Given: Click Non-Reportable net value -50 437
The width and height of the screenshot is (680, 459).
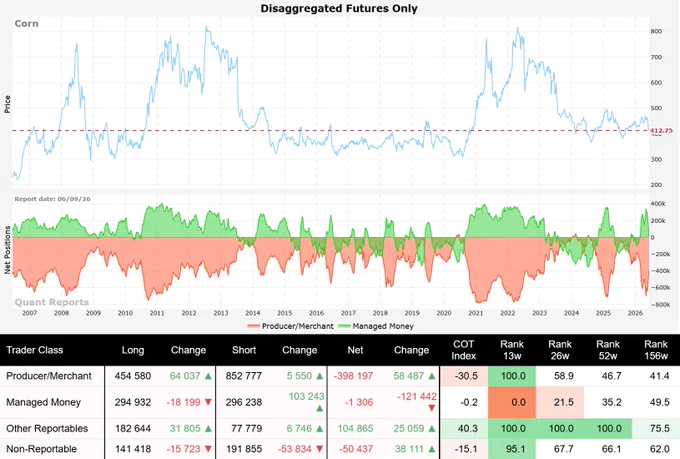Looking at the screenshot, I should pyautogui.click(x=356, y=449).
